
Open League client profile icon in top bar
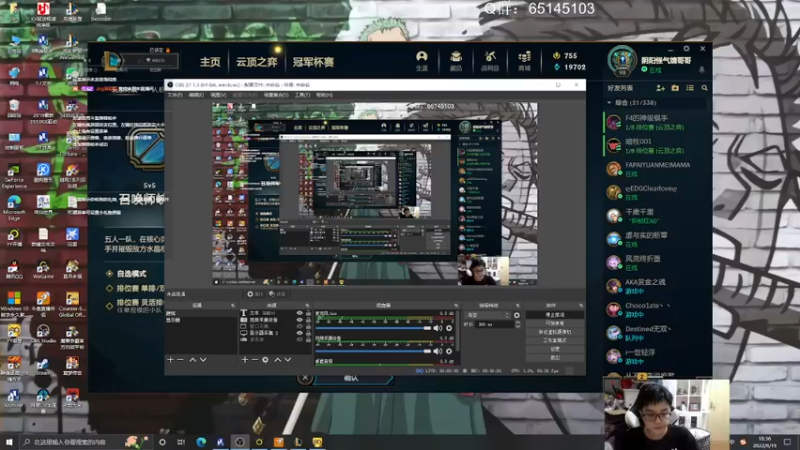click(x=421, y=61)
